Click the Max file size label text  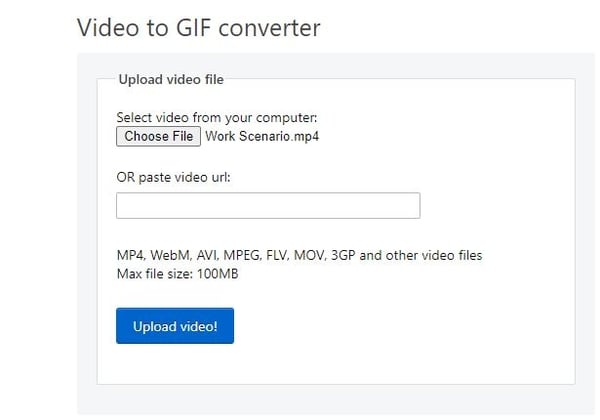pos(155,274)
